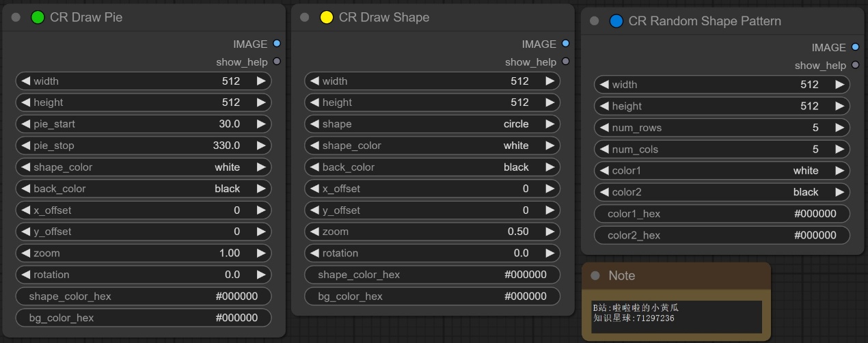
Task: Click CR Draw Pie IMAGE output port
Action: pos(276,44)
